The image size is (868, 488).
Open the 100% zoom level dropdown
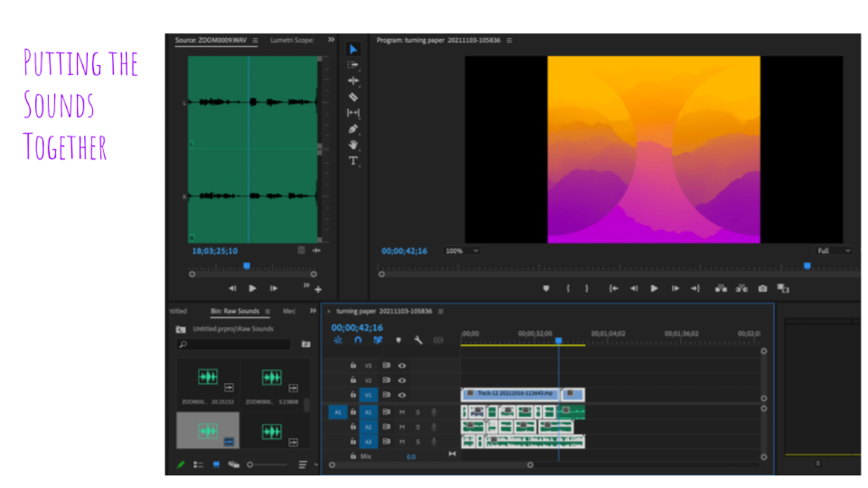462,251
